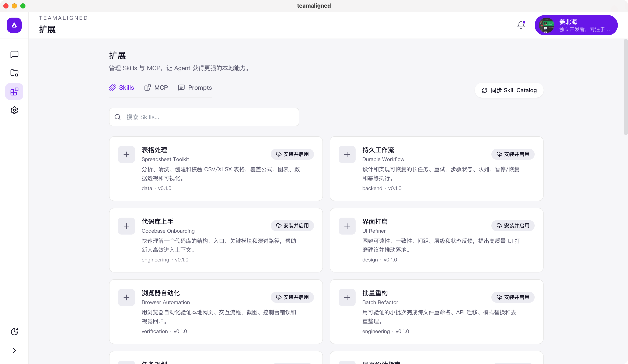Click the plus icon for 浏览器自动化
628x364 pixels.
126,297
